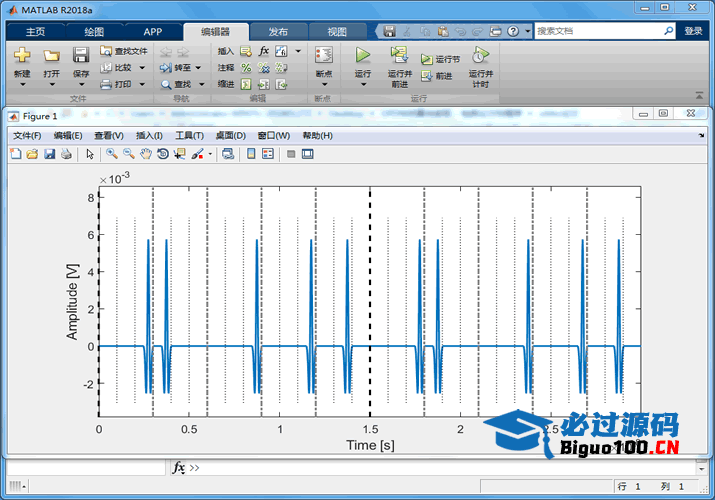Screen dimensions: 715x500
Task: Toggle the zoom in tool
Action: 112,154
